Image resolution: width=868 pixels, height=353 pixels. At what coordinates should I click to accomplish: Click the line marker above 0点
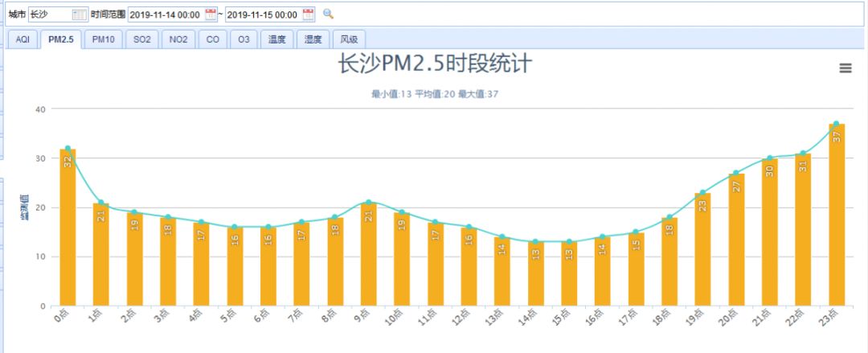68,149
